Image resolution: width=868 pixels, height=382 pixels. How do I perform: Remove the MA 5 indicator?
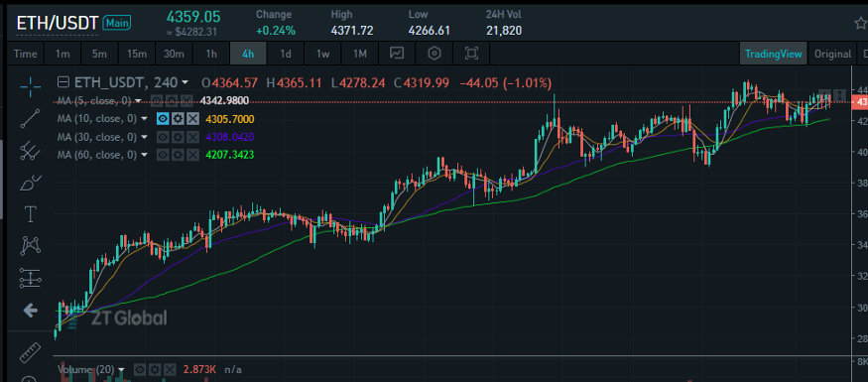coord(186,101)
